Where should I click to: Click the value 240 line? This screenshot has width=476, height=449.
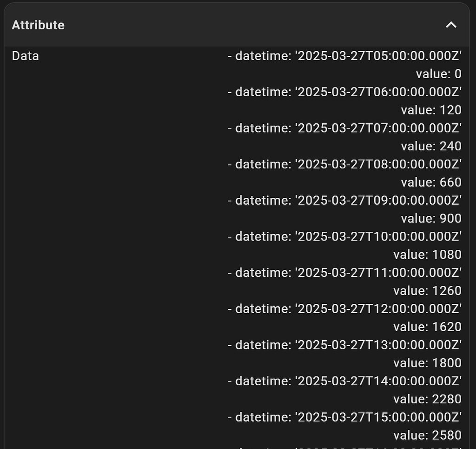pos(431,147)
